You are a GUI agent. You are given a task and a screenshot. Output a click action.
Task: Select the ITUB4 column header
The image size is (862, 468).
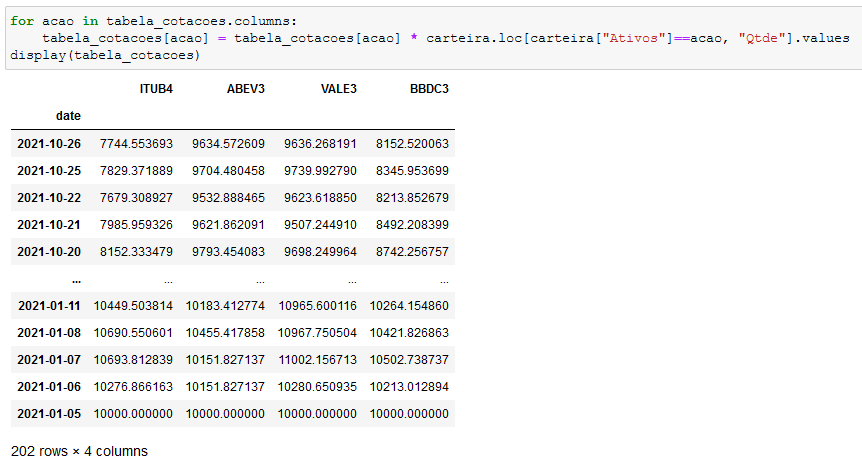(x=156, y=89)
